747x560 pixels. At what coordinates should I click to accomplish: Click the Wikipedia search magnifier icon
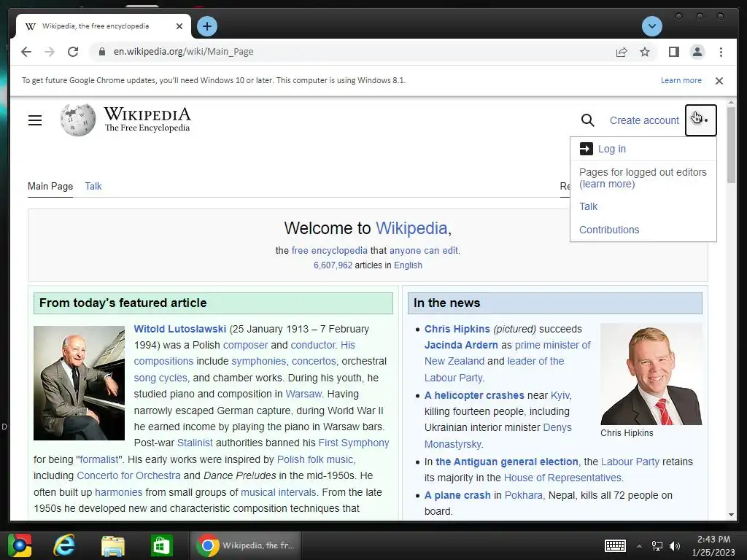(587, 120)
